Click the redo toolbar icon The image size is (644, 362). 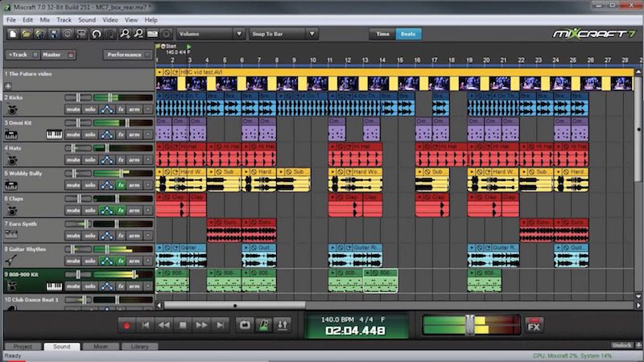(109, 34)
